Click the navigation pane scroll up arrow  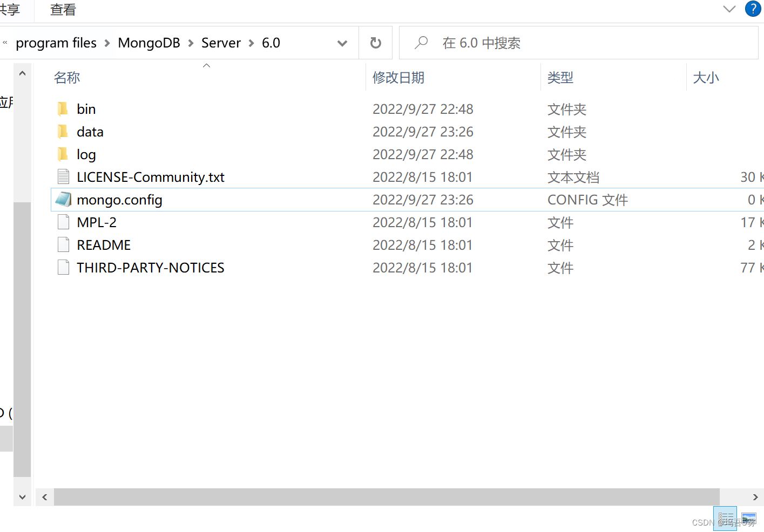click(22, 73)
